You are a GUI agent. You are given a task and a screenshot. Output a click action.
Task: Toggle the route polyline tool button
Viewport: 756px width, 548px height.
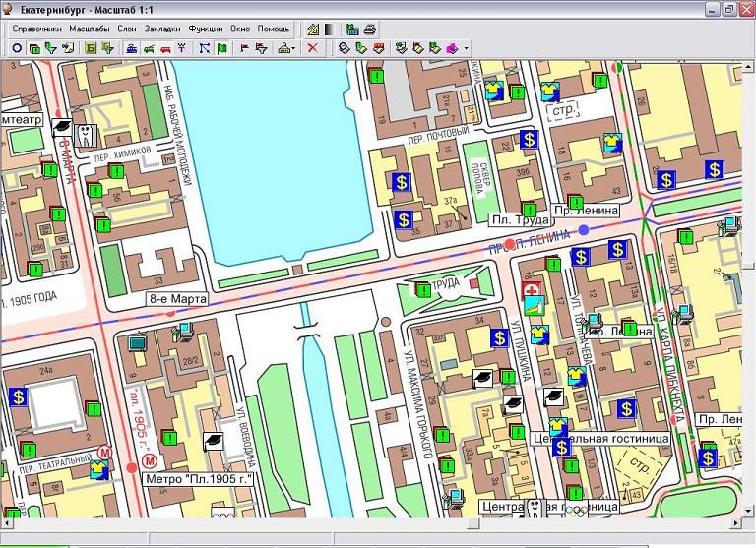204,47
